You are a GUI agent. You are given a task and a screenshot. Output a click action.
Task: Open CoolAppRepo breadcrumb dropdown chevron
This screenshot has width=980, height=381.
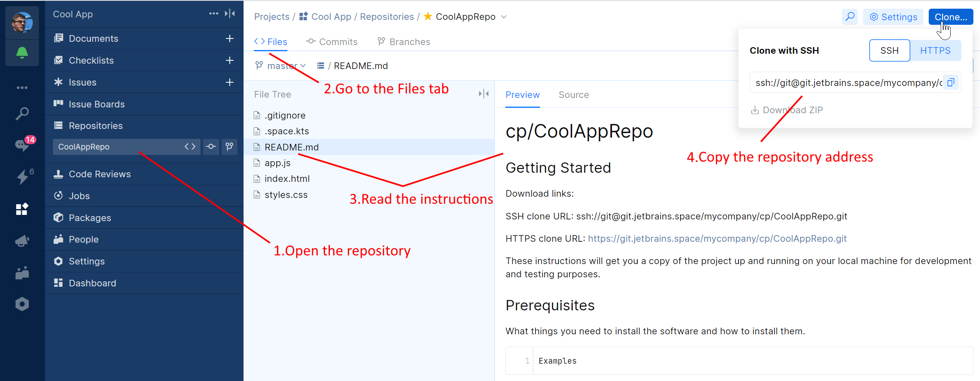504,17
